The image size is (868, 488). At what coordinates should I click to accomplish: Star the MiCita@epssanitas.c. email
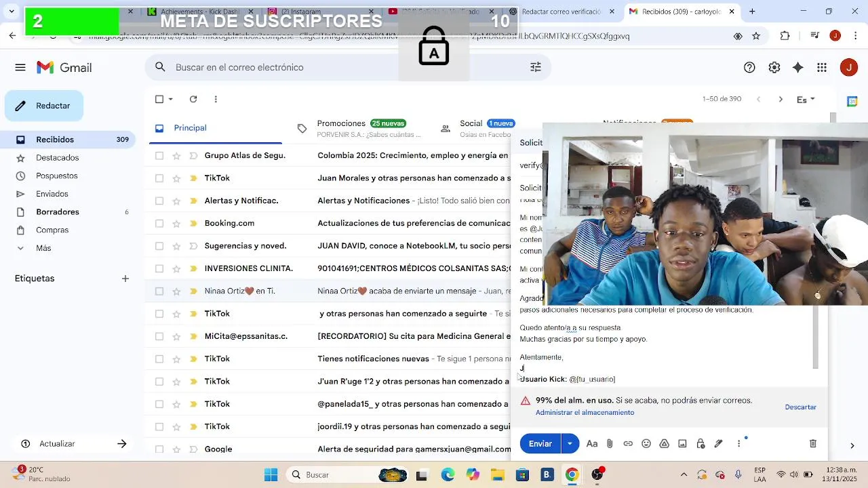click(x=176, y=336)
